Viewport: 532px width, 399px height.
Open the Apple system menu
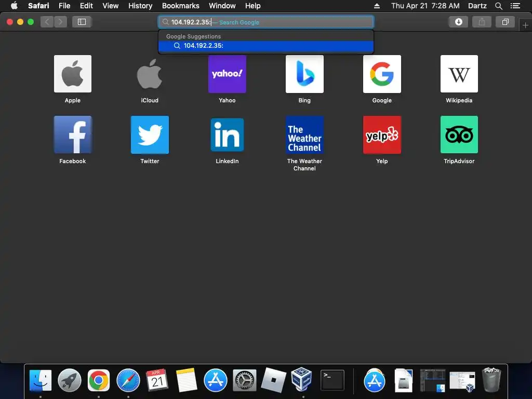coord(14,5)
